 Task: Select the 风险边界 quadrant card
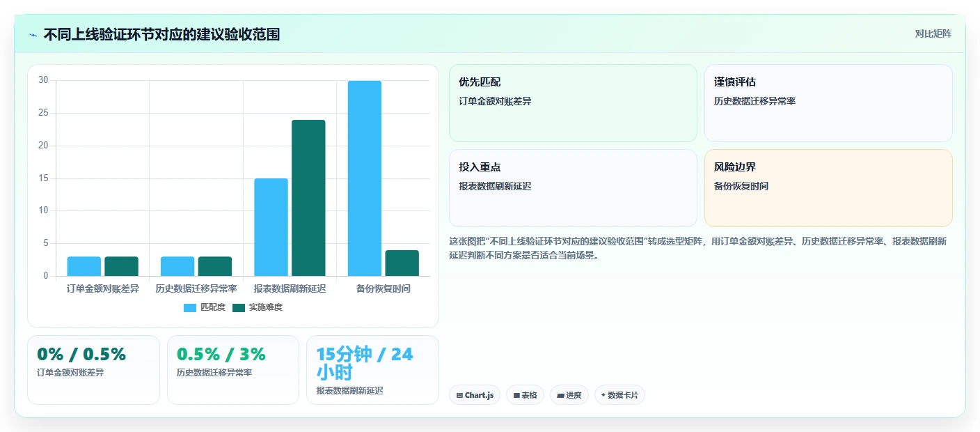[828, 188]
